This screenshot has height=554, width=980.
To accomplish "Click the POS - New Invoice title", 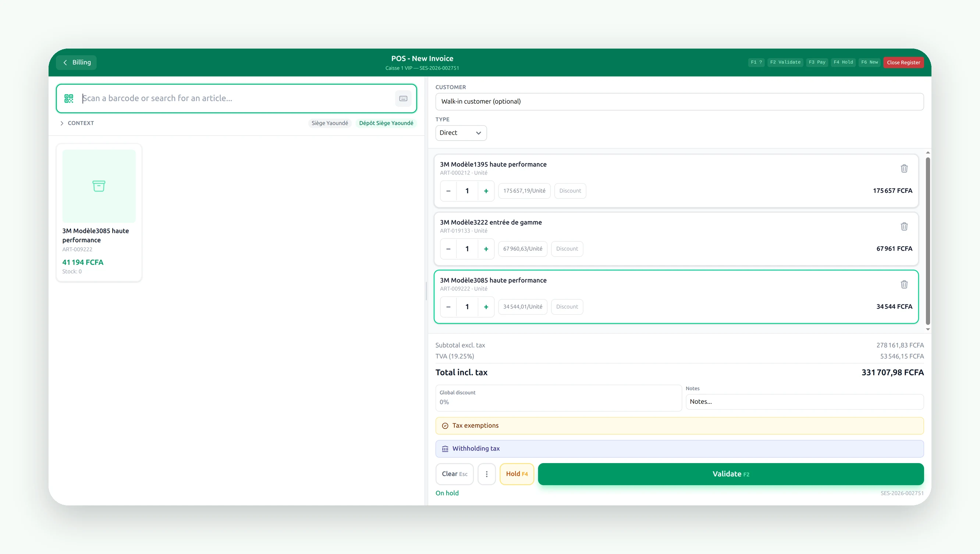I will [422, 59].
